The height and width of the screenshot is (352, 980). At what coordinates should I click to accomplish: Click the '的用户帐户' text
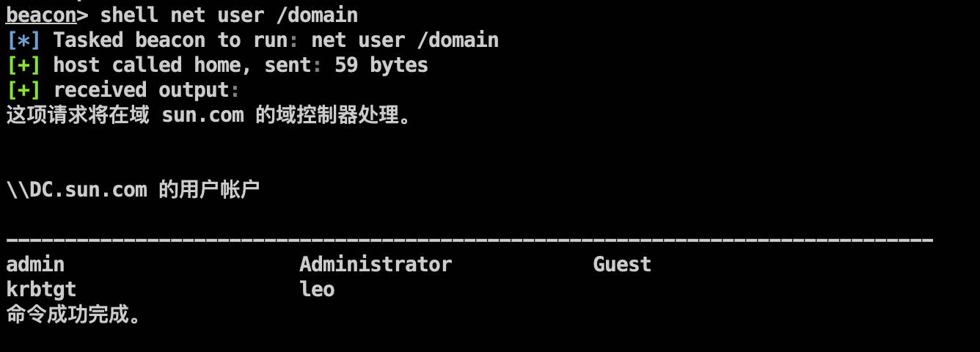tap(209, 190)
